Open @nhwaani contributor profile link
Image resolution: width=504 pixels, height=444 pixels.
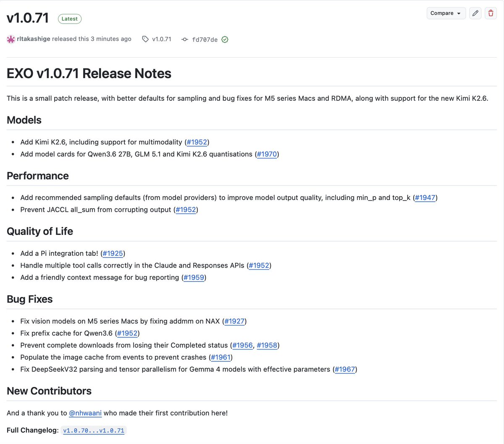85,413
